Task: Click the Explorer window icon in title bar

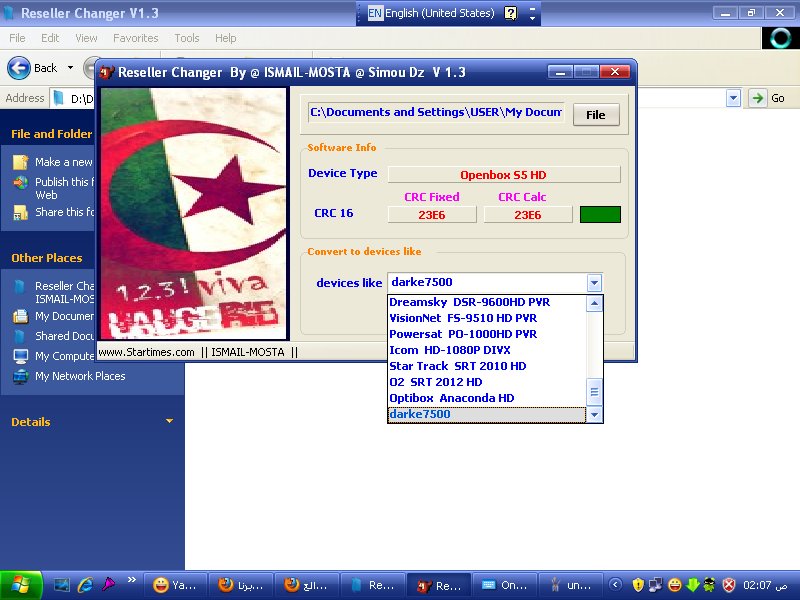Action: click(x=8, y=13)
